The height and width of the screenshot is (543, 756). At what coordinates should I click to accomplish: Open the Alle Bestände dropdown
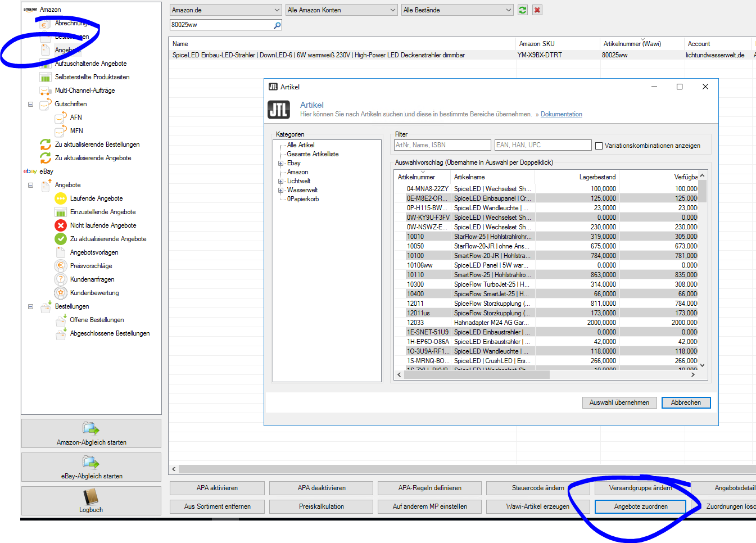(458, 10)
